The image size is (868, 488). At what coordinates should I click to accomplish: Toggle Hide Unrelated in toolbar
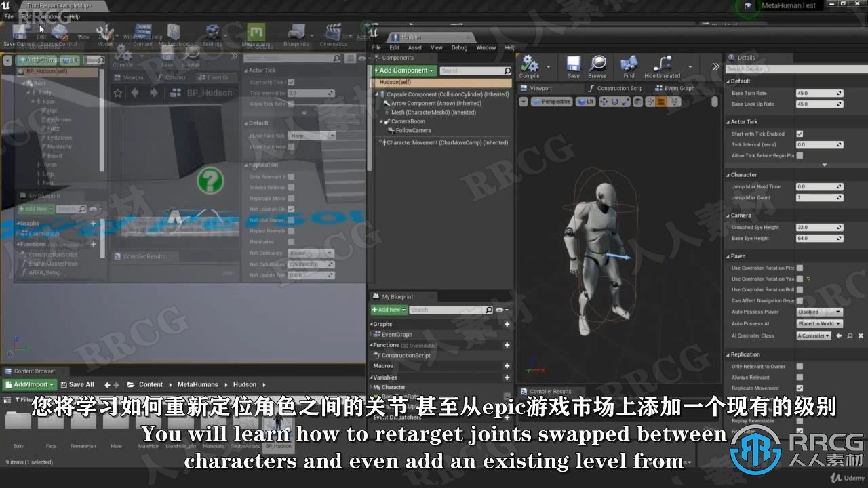click(x=662, y=66)
